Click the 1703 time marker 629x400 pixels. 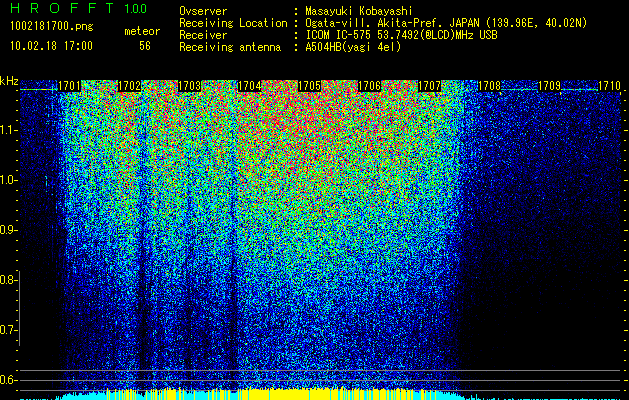189,86
